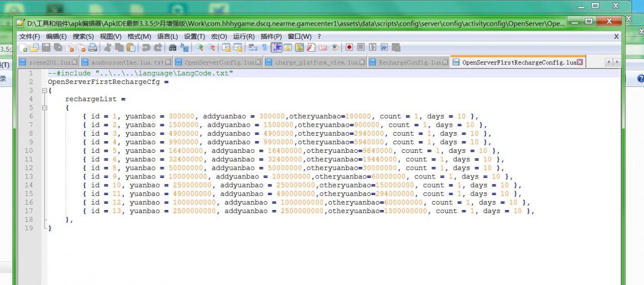Collapse the fold marker at line 3
This screenshot has height=285, width=644.
pyautogui.click(x=44, y=90)
